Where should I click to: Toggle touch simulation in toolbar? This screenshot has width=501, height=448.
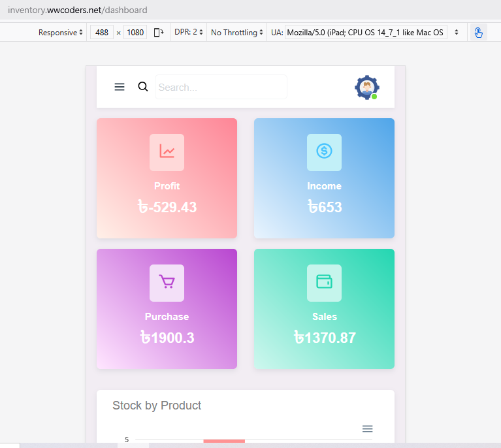pos(478,32)
